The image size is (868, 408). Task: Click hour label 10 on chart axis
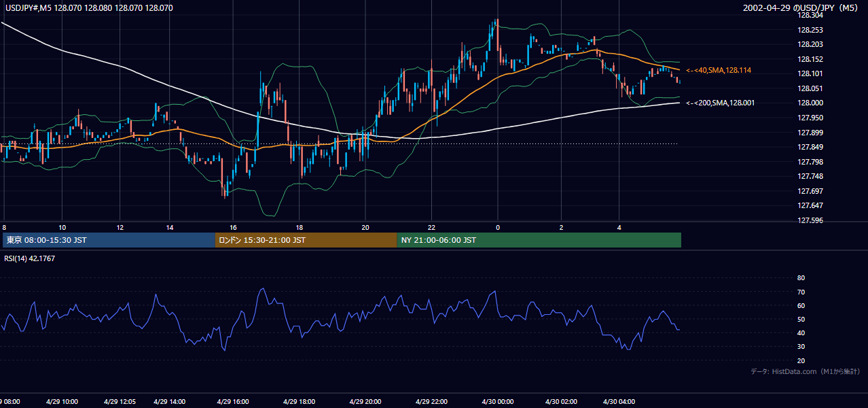coord(62,227)
